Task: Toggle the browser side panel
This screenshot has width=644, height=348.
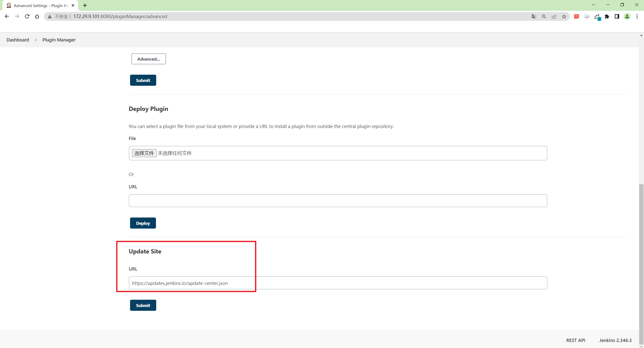Action: [x=617, y=16]
